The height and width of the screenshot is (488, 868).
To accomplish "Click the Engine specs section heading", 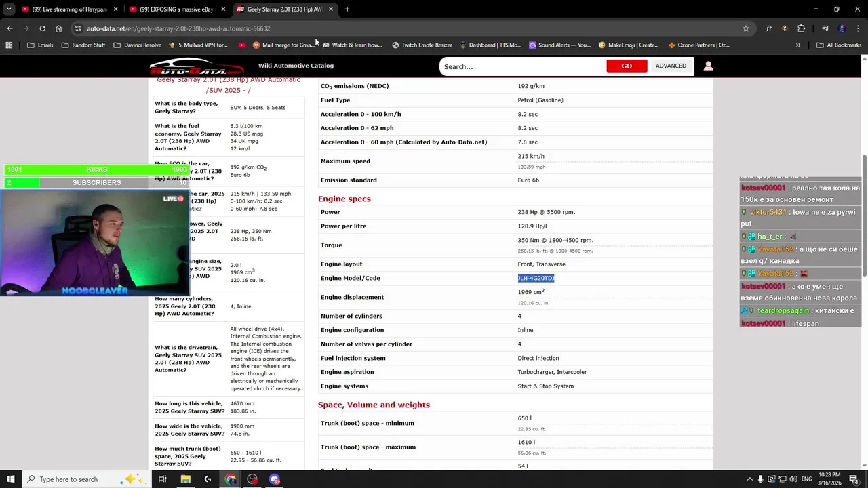I will [344, 199].
